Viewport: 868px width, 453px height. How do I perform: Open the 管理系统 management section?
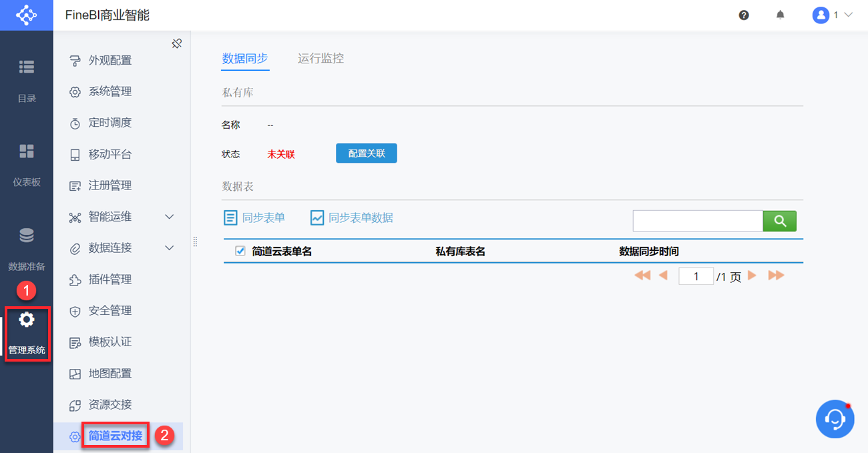pyautogui.click(x=27, y=333)
